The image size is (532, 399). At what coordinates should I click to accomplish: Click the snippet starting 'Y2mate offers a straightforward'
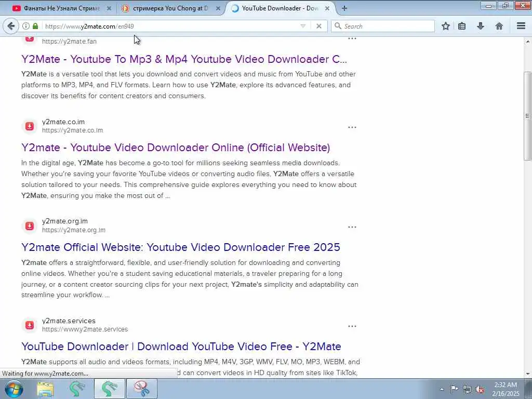point(190,278)
